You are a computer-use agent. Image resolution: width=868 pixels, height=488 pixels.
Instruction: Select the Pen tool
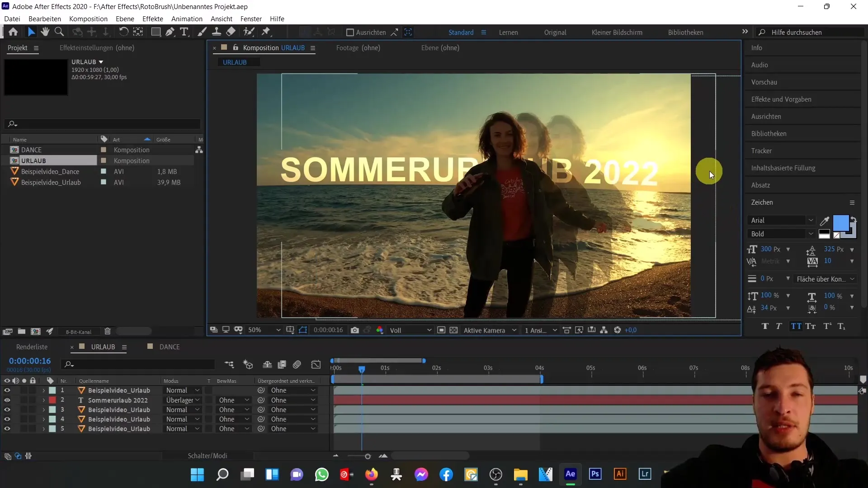(x=170, y=32)
